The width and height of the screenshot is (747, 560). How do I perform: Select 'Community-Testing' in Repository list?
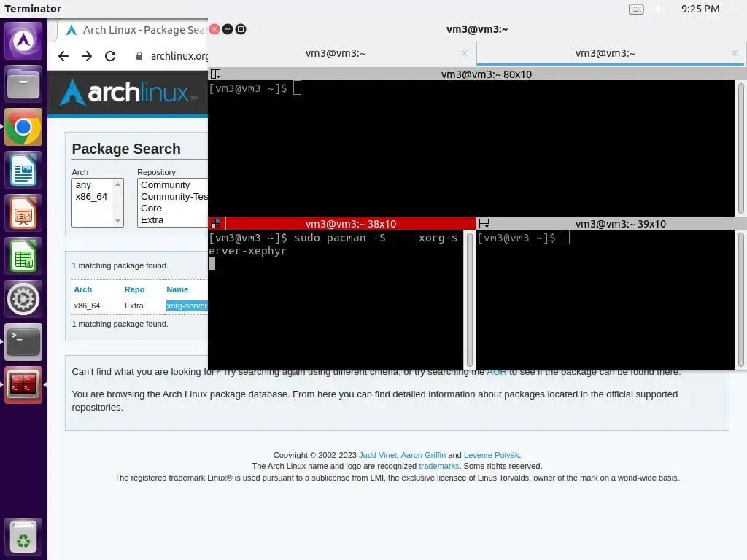pos(174,197)
